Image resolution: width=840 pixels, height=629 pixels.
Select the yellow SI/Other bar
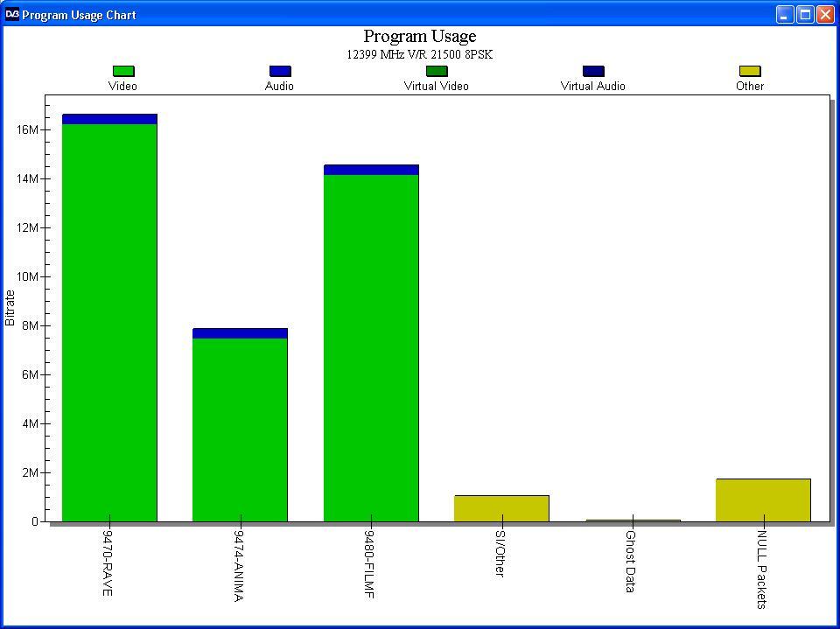click(x=502, y=508)
